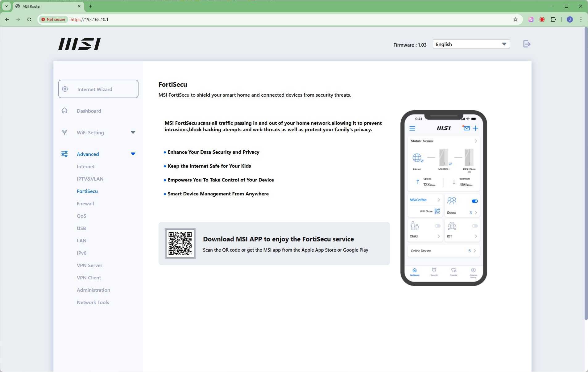The height and width of the screenshot is (372, 588).
Task: Open the Administration page
Action: (x=93, y=290)
